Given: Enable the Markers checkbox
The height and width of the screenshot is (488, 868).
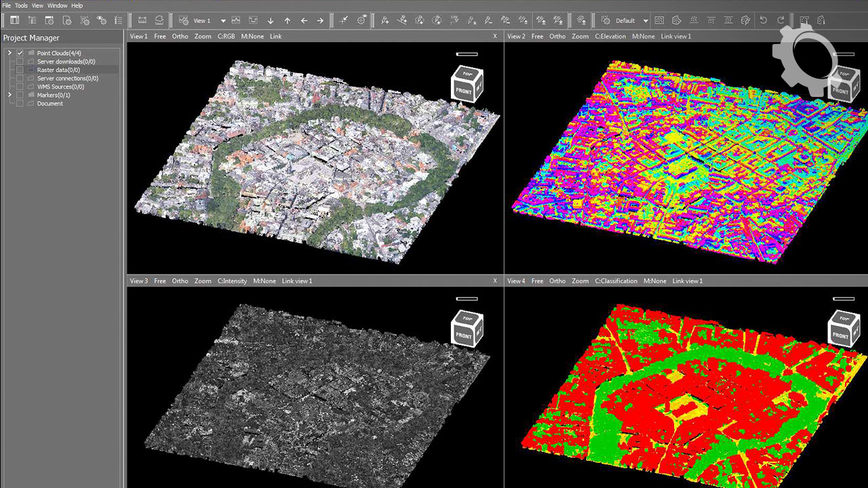Looking at the screenshot, I should pos(20,95).
